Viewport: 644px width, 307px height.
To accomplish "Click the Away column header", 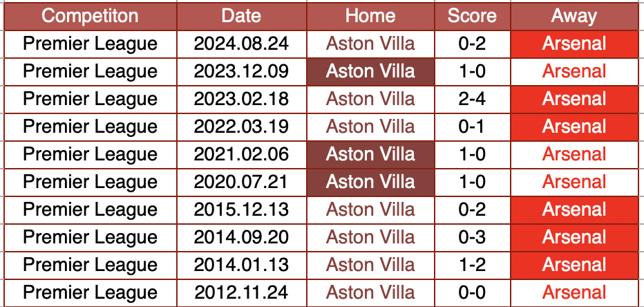I will point(574,17).
